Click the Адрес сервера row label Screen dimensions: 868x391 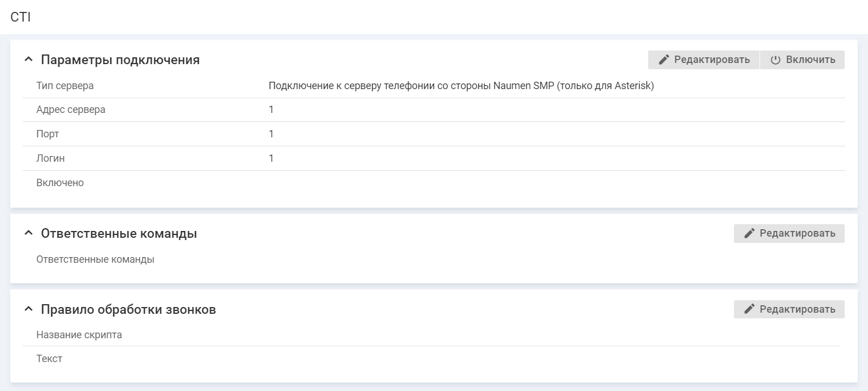(x=70, y=110)
